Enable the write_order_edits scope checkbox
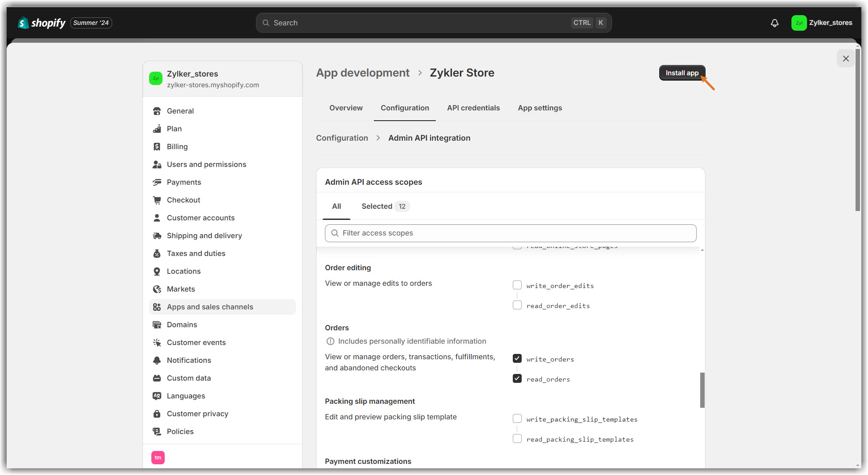 coord(517,285)
